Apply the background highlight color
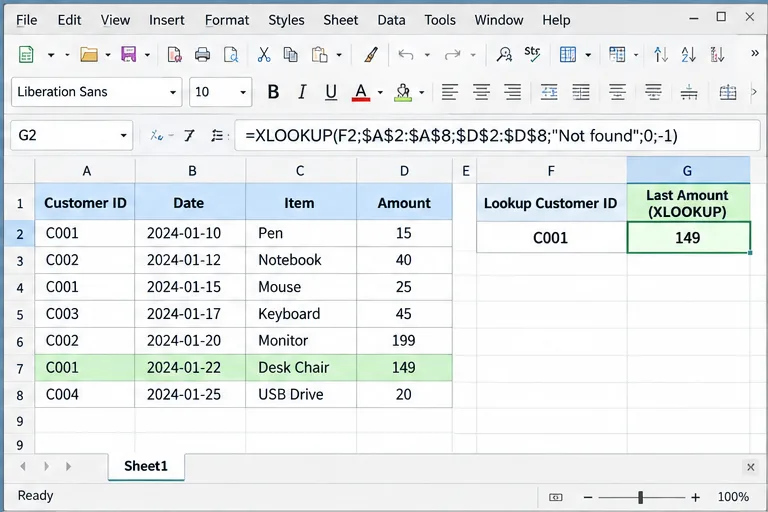The height and width of the screenshot is (512, 768). (403, 92)
